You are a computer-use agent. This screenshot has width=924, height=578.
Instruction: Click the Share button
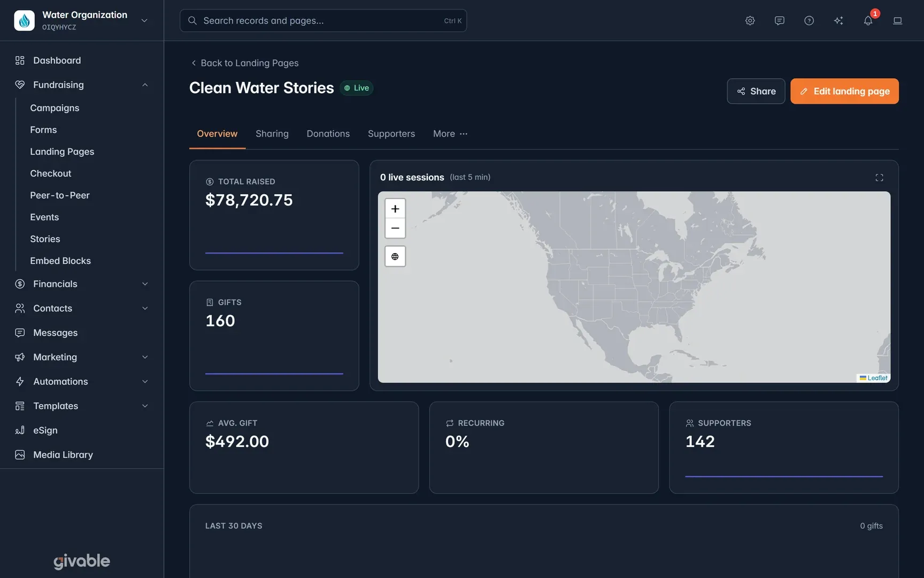756,91
